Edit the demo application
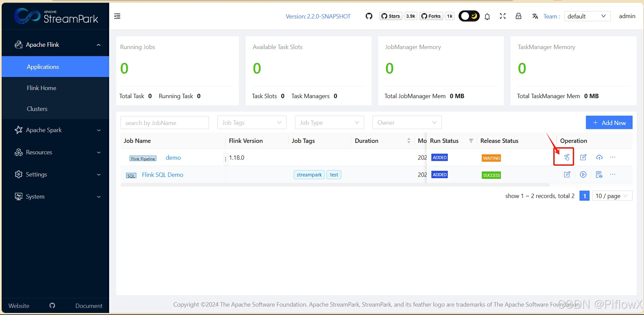Screen dimensions: 644x315 (x=583, y=157)
